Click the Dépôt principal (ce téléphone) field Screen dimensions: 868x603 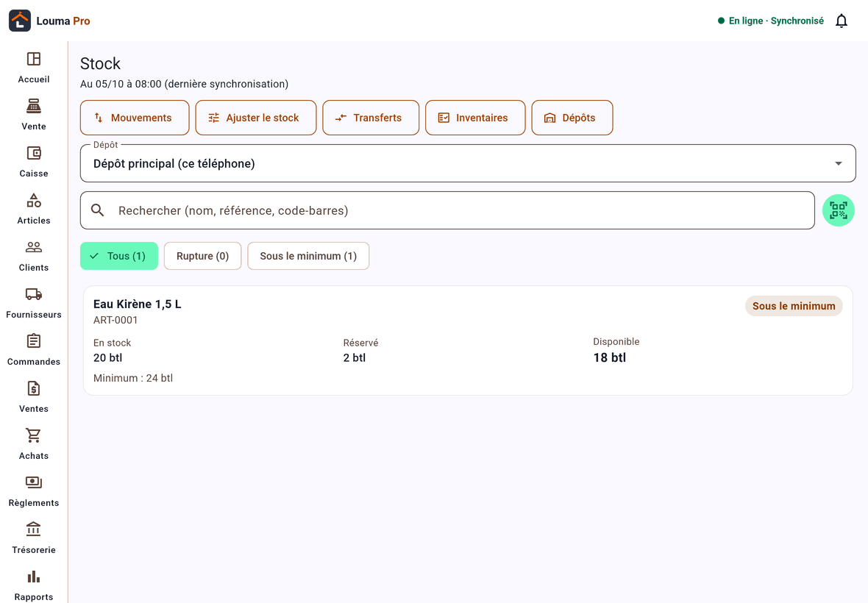468,164
